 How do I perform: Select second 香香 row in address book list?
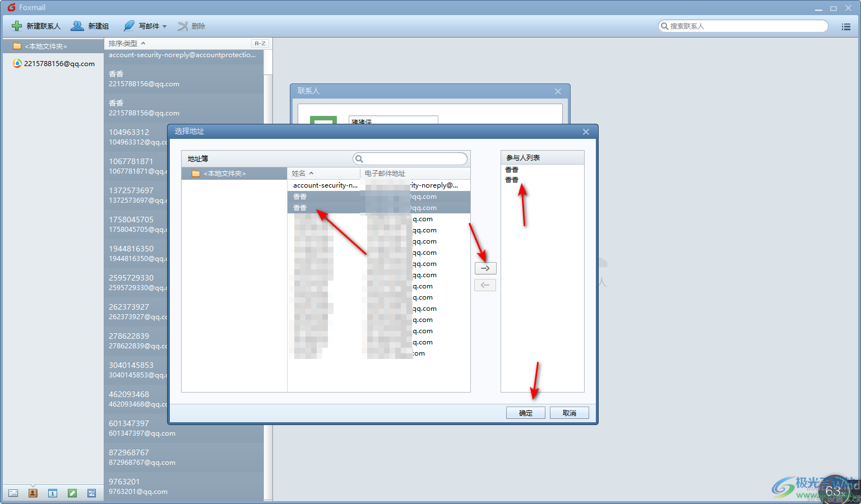click(x=379, y=208)
